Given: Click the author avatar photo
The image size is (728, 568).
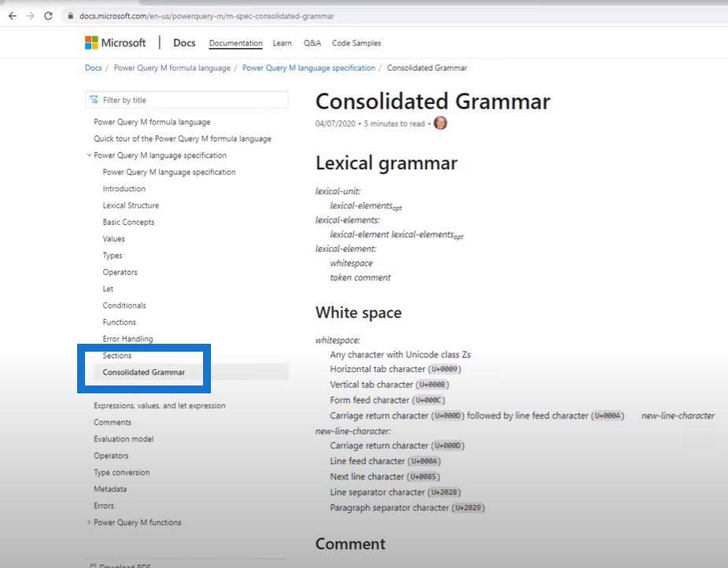Looking at the screenshot, I should [x=440, y=124].
